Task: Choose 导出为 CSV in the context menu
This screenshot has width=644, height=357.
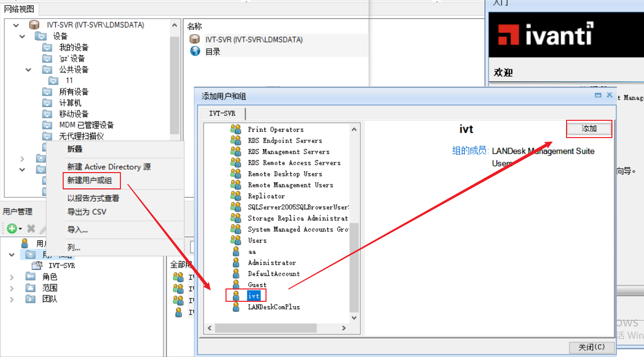Action: point(87,212)
